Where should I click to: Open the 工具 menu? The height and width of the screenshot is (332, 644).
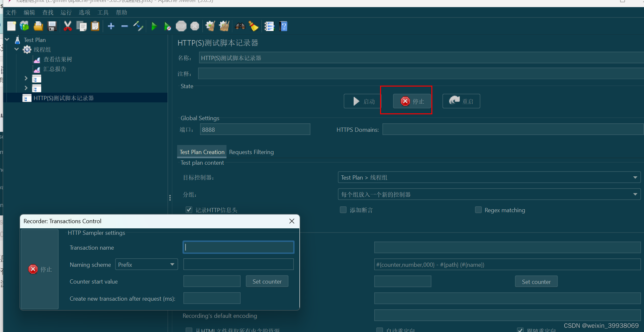(x=103, y=13)
